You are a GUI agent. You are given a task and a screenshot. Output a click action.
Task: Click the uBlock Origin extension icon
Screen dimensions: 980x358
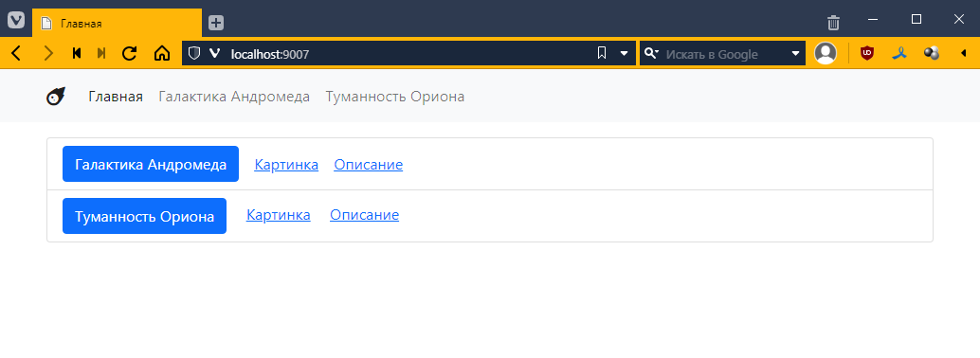(867, 53)
